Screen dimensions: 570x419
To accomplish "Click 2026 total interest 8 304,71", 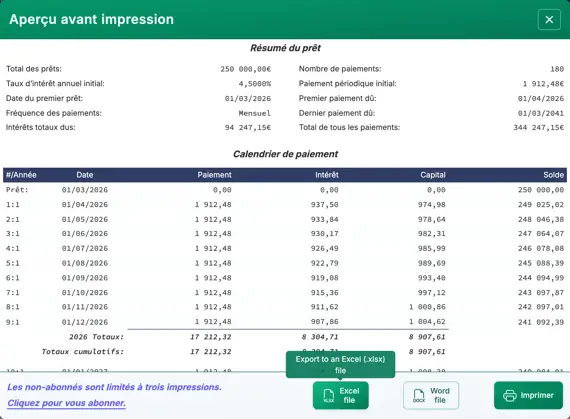I will coord(320,337).
